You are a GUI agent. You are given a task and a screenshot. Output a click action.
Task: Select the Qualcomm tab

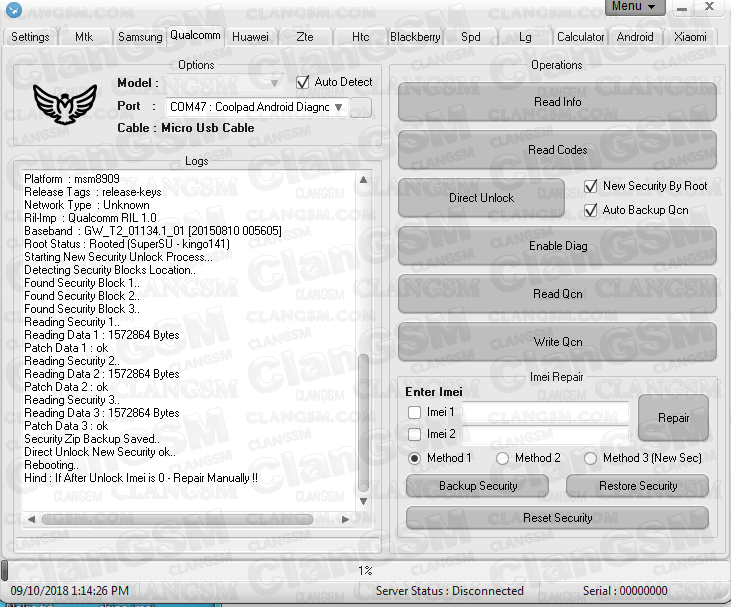pyautogui.click(x=195, y=35)
